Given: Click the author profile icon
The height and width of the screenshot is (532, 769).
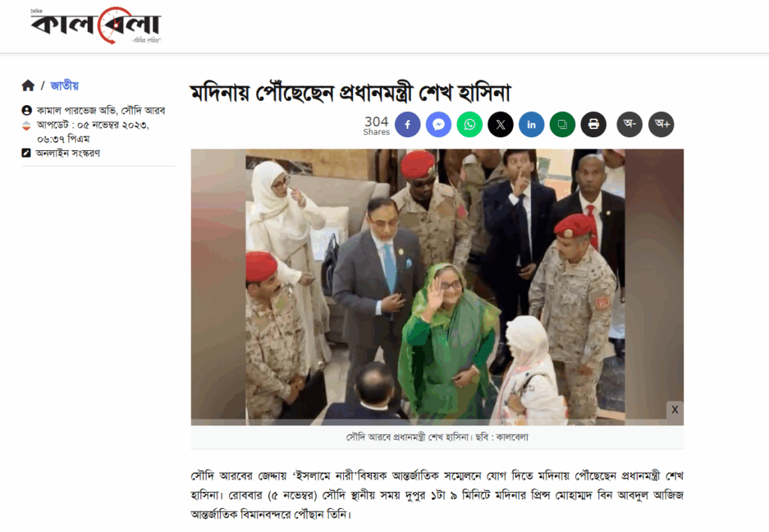Looking at the screenshot, I should (26, 110).
